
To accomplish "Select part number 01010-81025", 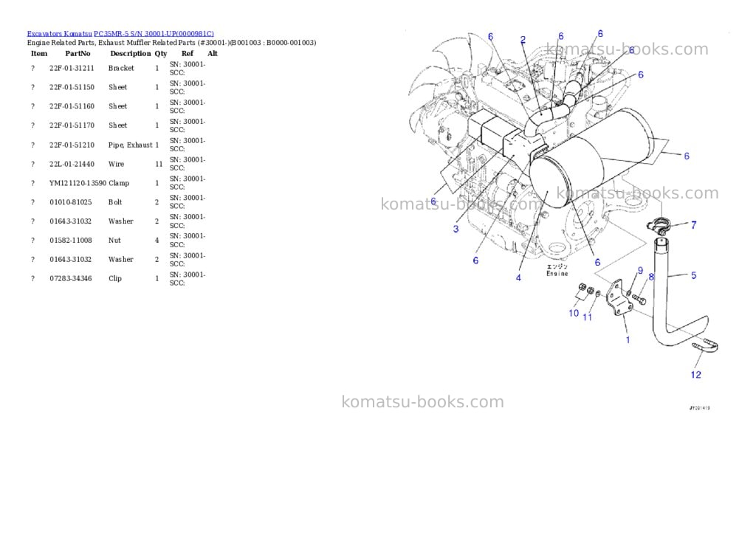I will 70,202.
